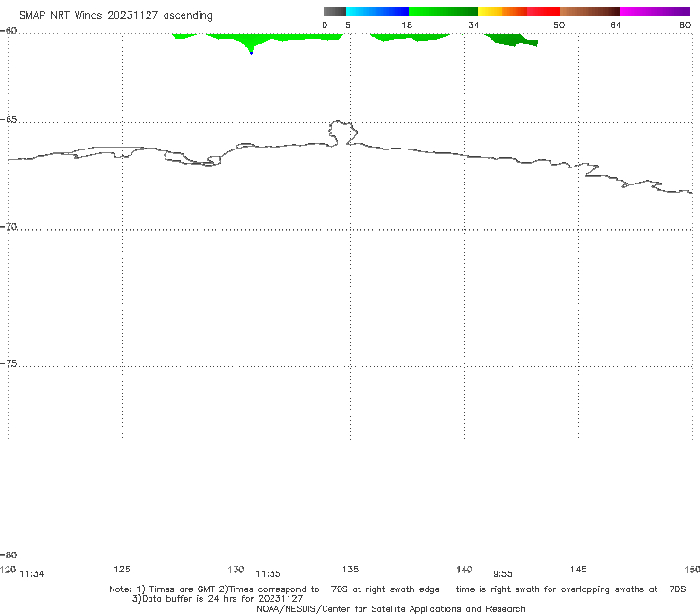Click the bright green wind swath tip near 130.5 longitude

(251, 48)
